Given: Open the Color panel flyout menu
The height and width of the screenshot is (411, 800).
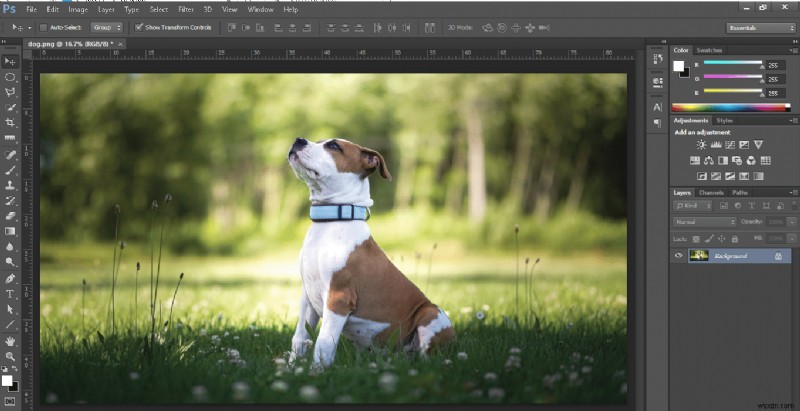Looking at the screenshot, I should click(x=794, y=50).
